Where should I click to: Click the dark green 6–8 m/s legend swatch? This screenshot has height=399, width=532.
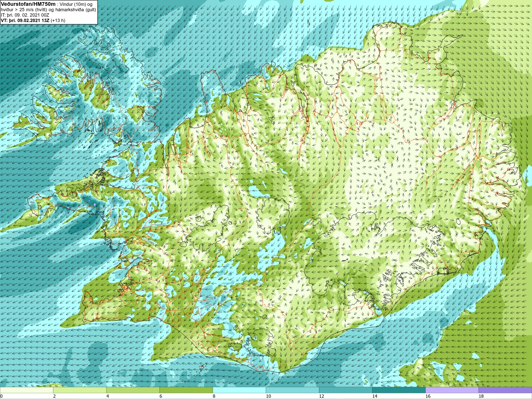click(x=186, y=390)
